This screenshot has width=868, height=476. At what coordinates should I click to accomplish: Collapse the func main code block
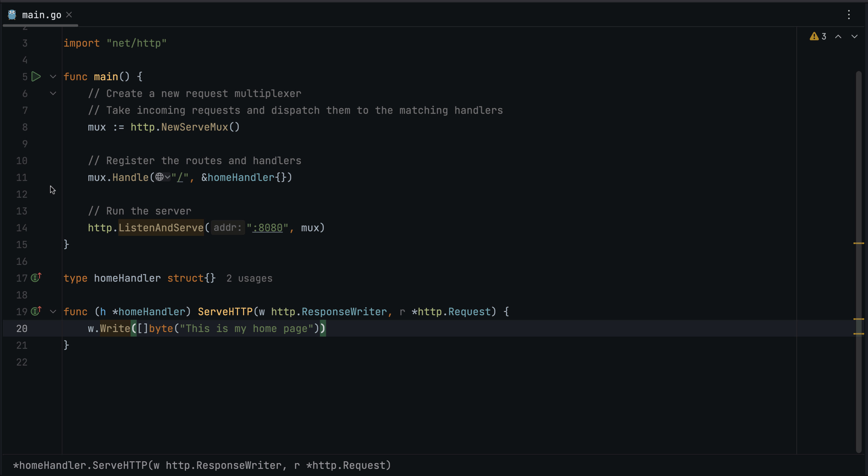pyautogui.click(x=53, y=76)
